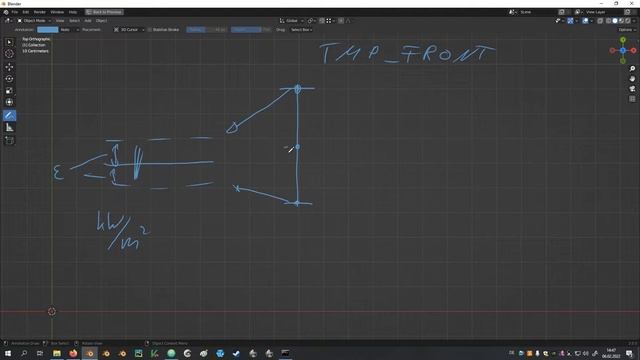Open the viewport Add menu

pos(88,20)
